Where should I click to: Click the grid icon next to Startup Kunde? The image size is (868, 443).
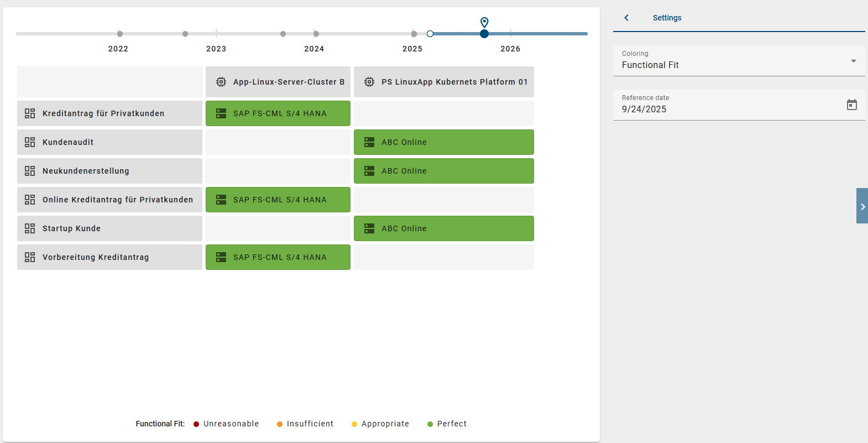tap(30, 228)
